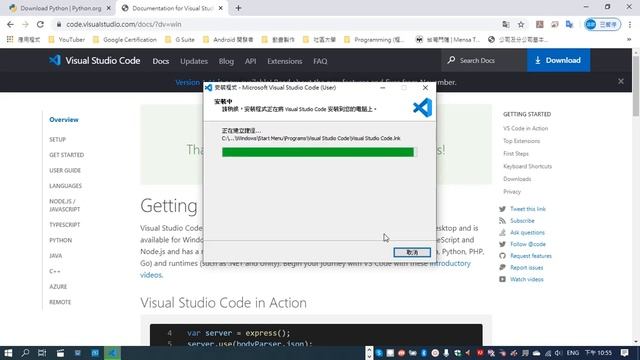Image resolution: width=640 pixels, height=360 pixels.
Task: Open the Docs navigation item
Action: point(161,61)
